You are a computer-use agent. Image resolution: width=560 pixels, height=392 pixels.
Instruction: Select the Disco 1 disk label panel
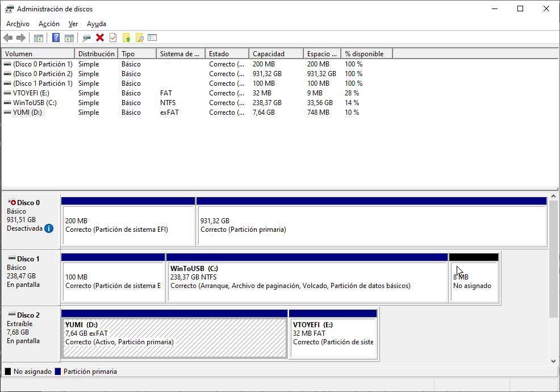[x=31, y=278]
